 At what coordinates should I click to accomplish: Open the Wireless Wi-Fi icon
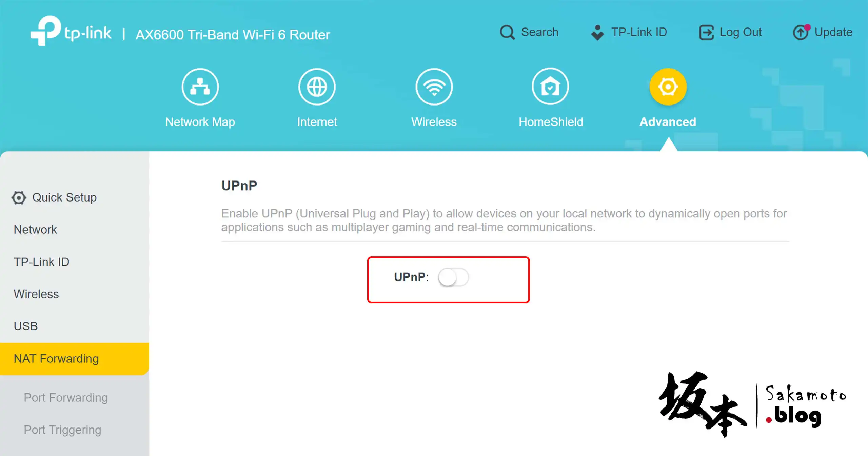[x=434, y=87]
